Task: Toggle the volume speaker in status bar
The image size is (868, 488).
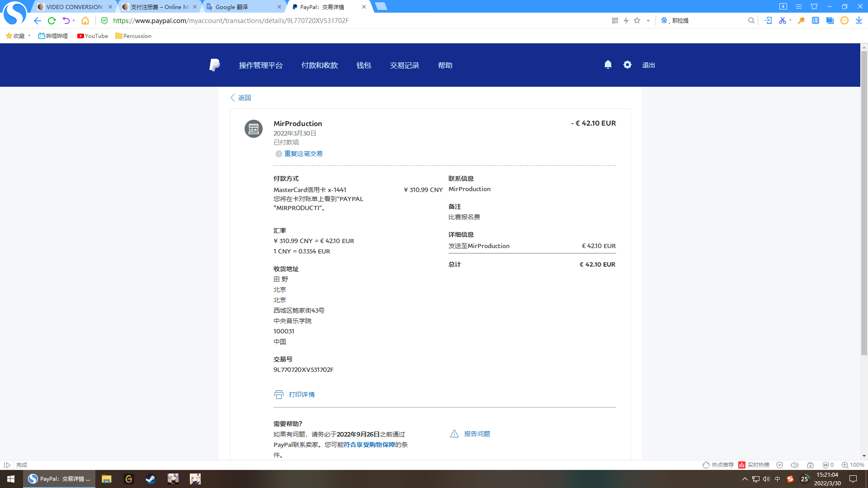Action: click(x=794, y=465)
